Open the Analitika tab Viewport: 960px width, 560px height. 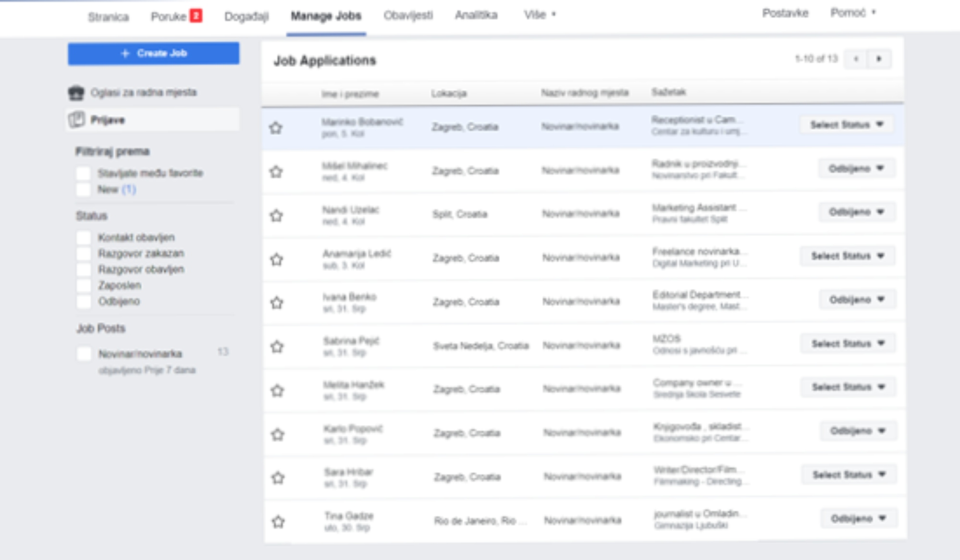476,15
